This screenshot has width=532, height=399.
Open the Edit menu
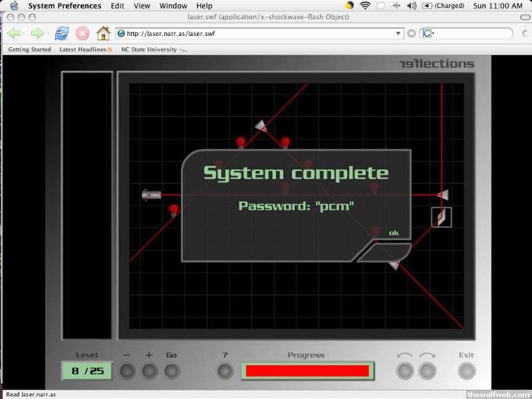coord(118,6)
